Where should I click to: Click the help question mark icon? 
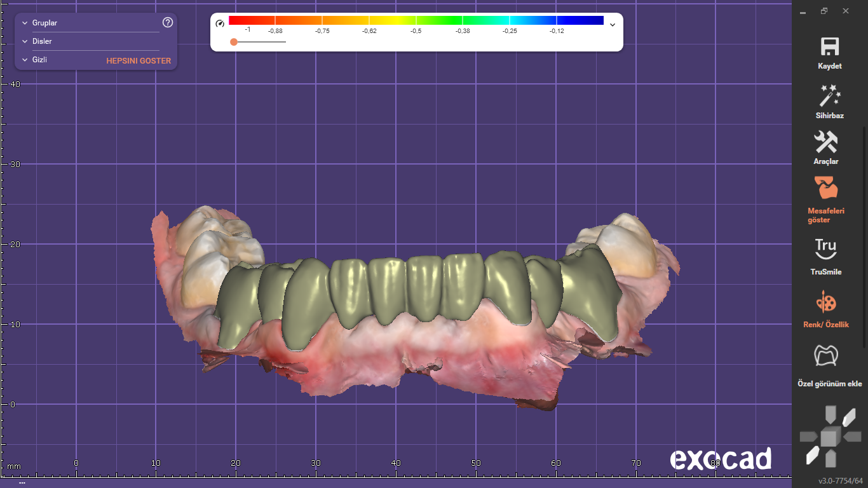tap(168, 23)
